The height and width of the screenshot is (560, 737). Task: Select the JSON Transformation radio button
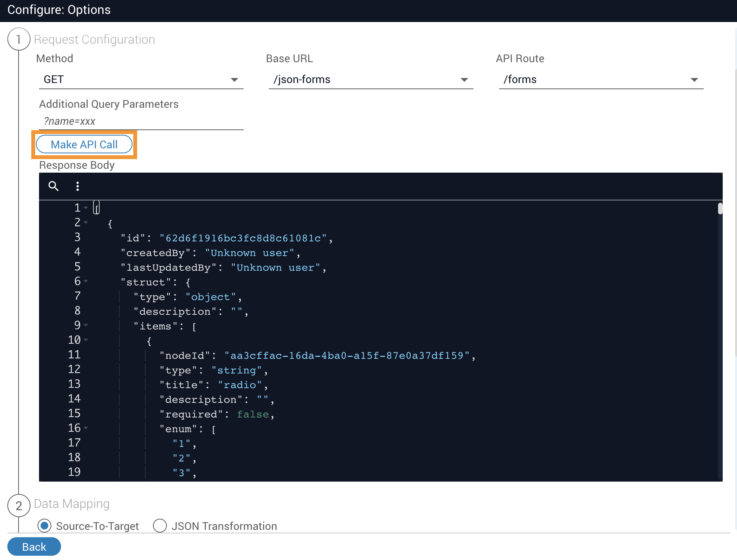click(160, 526)
